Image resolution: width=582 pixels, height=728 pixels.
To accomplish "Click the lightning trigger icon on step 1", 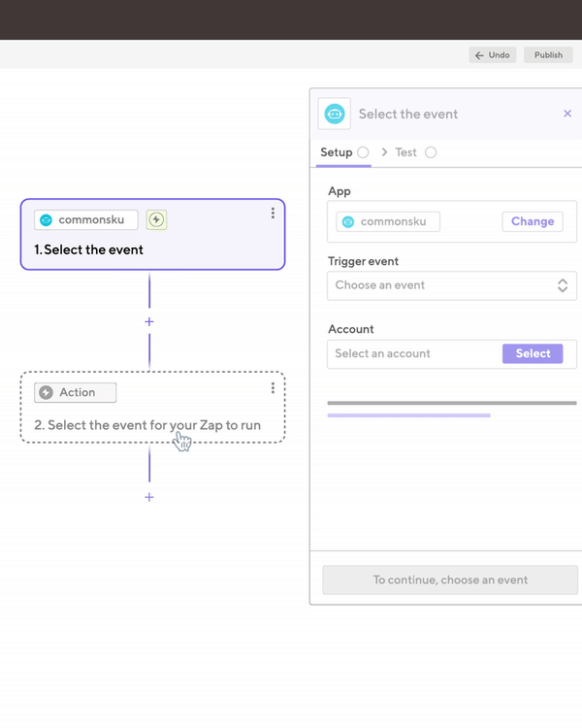I will 156,219.
